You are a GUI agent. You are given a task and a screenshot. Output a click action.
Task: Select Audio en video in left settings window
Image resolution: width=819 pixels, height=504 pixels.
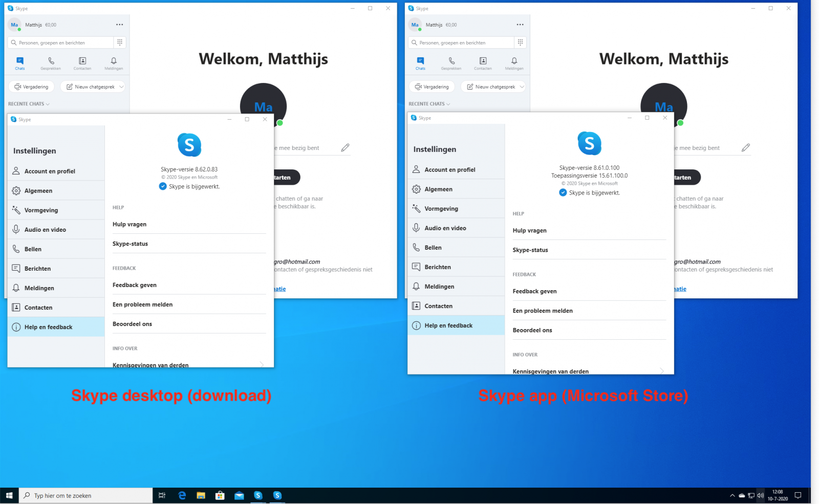coord(45,230)
